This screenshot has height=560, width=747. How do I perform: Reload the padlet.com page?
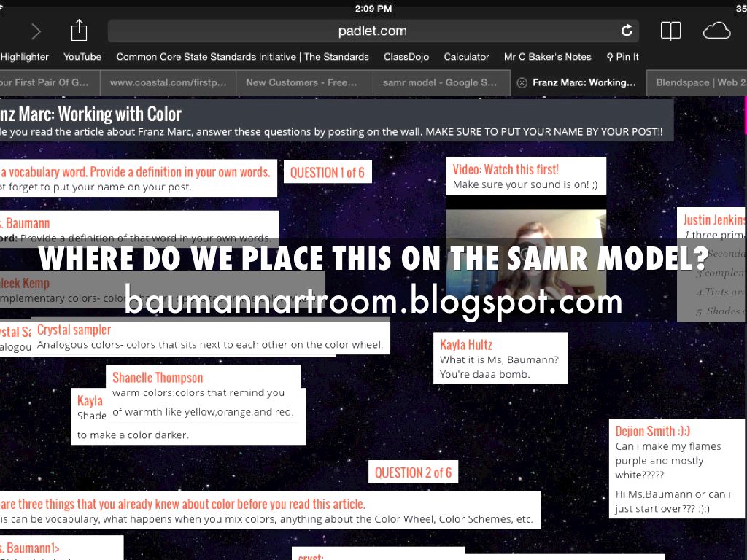[626, 31]
